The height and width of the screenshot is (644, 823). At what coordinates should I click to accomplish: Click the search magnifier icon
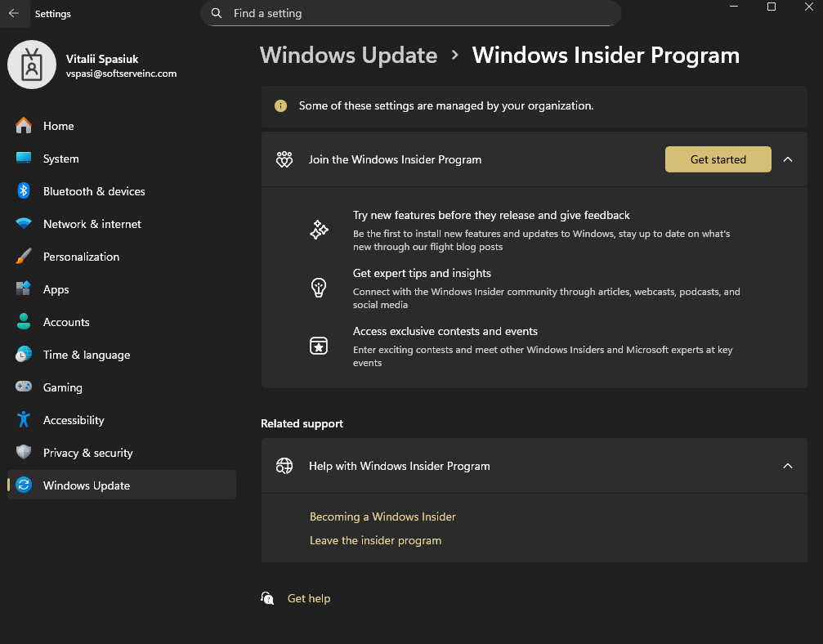point(217,13)
